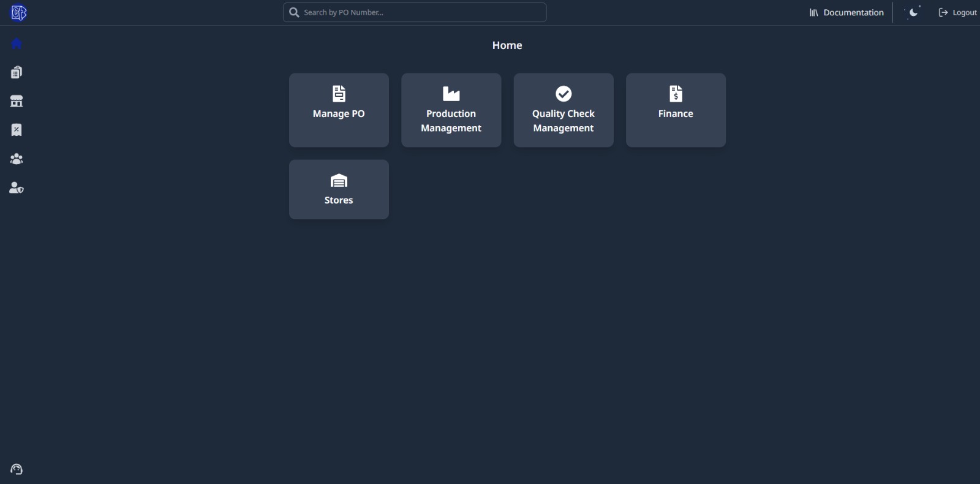Open the stacked documents sidebar icon

(x=17, y=72)
